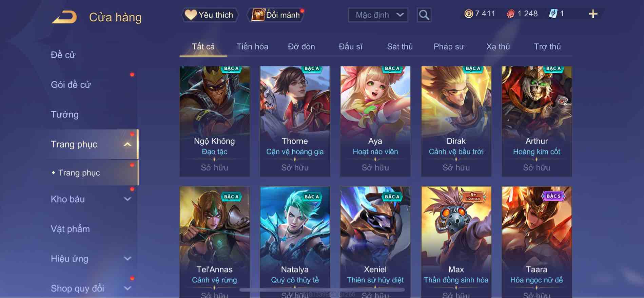Expand the Hiệu ứng sidebar section
Viewport: 644px width, 298px height.
click(x=128, y=259)
